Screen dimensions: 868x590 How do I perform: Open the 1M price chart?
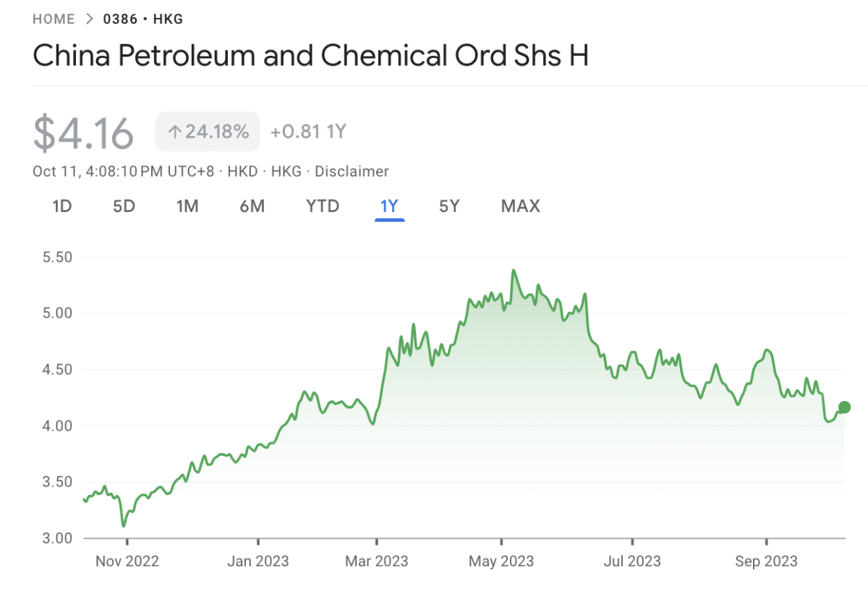point(187,206)
